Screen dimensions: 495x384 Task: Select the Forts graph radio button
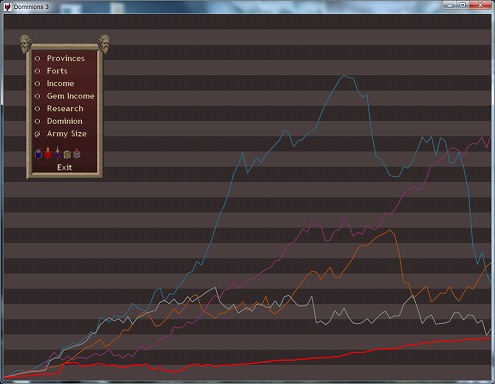(37, 71)
